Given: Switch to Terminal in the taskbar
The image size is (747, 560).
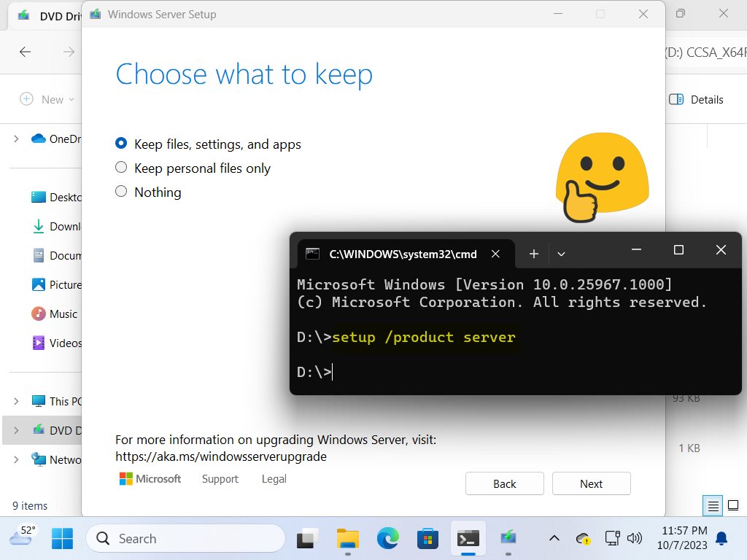Looking at the screenshot, I should coord(468,539).
